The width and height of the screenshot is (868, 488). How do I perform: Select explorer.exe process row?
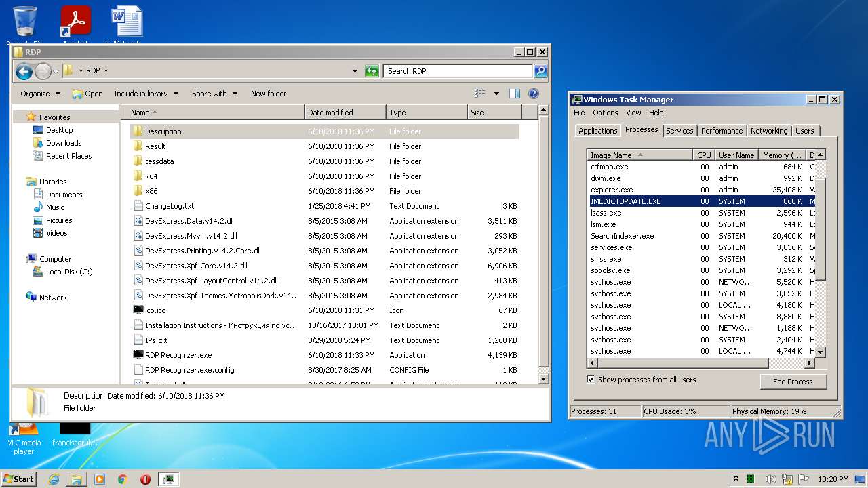701,190
